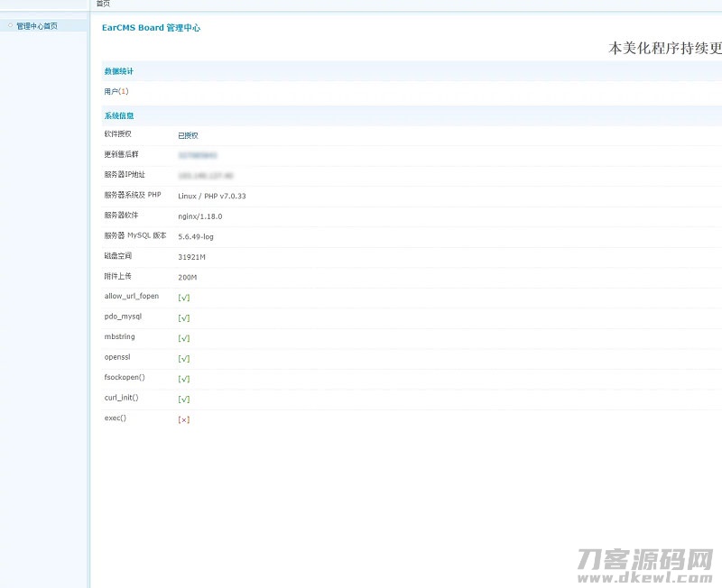The height and width of the screenshot is (588, 722).
Task: Click the fsockopen() green checkmark
Action: pyautogui.click(x=184, y=379)
